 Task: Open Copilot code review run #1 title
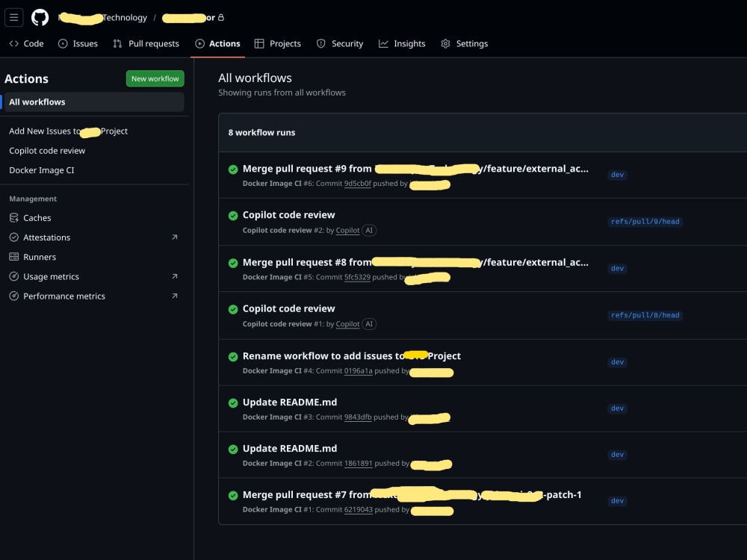pos(288,308)
